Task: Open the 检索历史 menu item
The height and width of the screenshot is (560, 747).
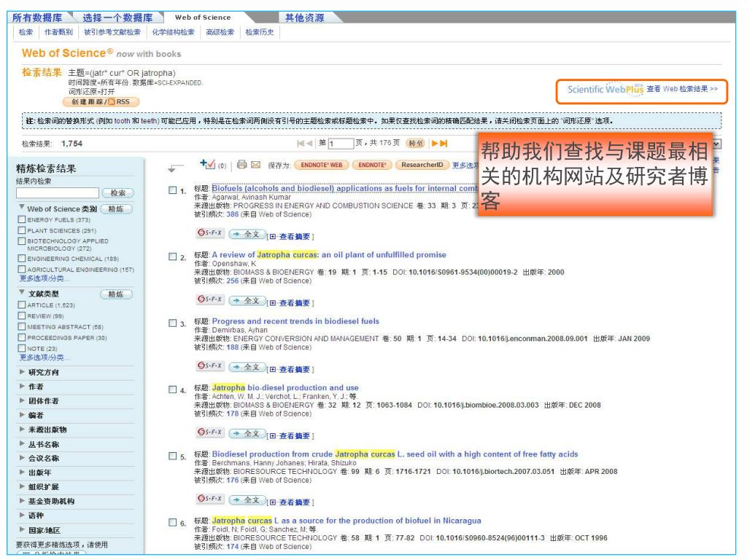Action: [x=260, y=32]
